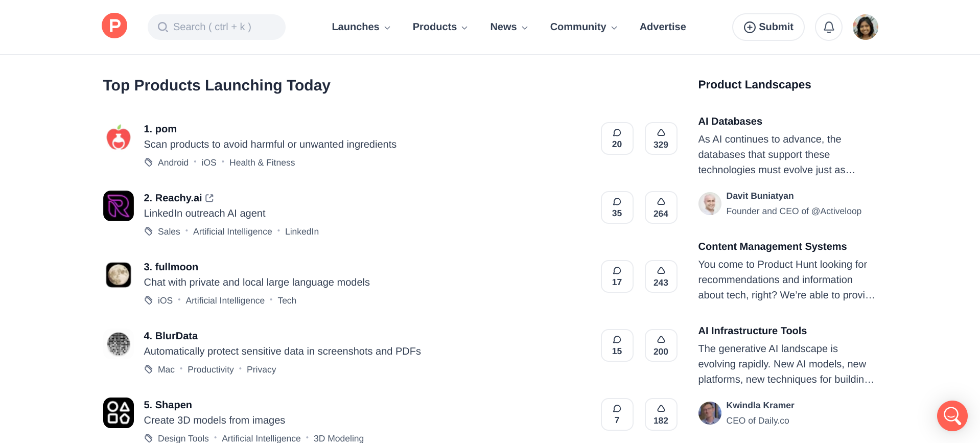
Task: Click the Product Hunt logo
Action: coord(114,26)
